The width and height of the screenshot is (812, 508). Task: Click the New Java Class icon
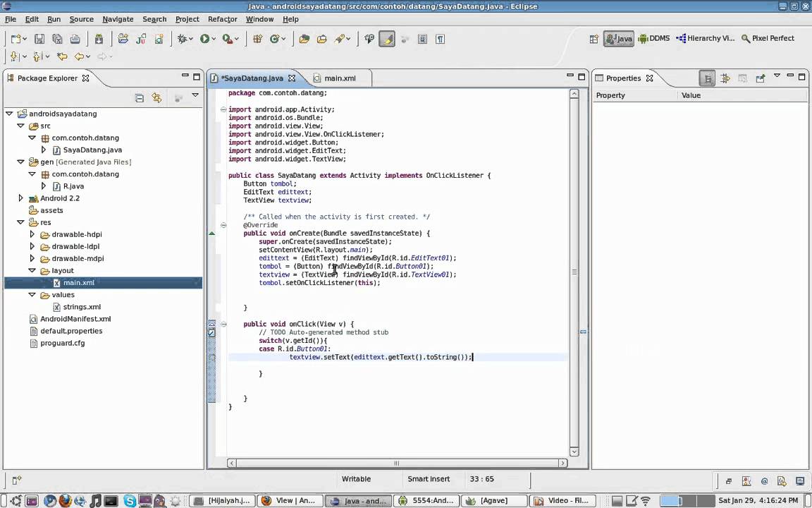[274, 39]
